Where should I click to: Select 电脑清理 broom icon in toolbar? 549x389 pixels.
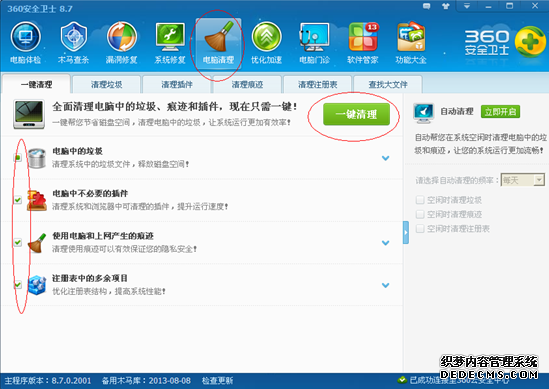pos(218,43)
